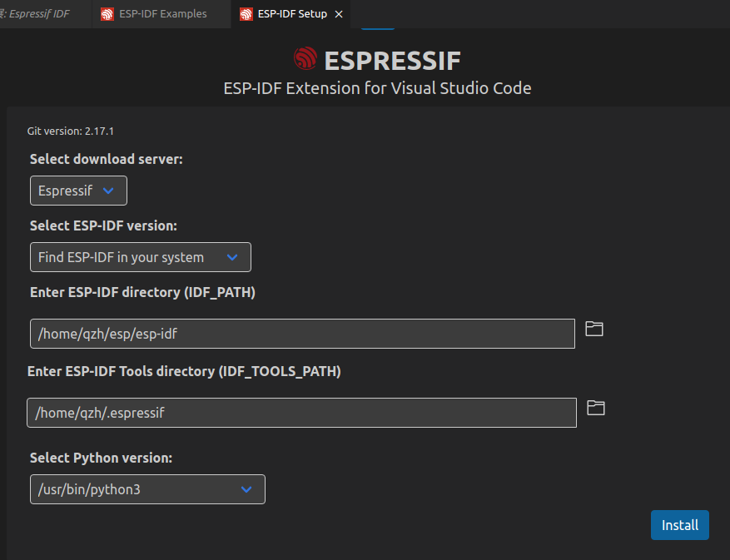Click the Espressif icon on the ESP-IDF Examples tab
The height and width of the screenshot is (560, 730).
tap(107, 14)
